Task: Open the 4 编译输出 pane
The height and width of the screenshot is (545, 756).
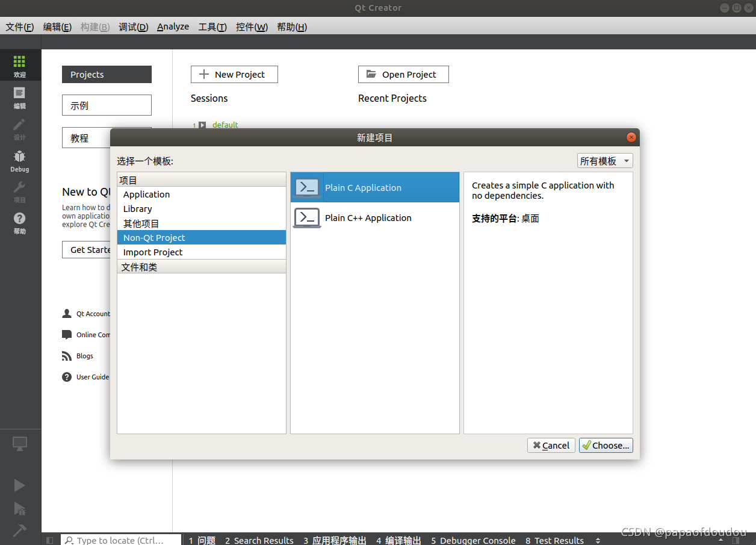Action: coord(398,540)
